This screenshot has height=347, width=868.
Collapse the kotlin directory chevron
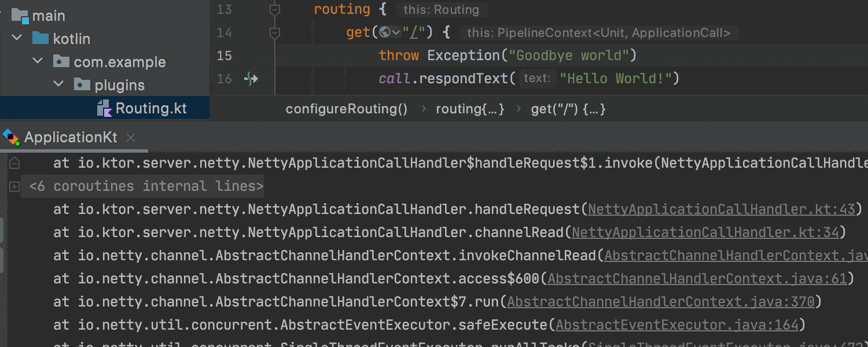(17, 38)
